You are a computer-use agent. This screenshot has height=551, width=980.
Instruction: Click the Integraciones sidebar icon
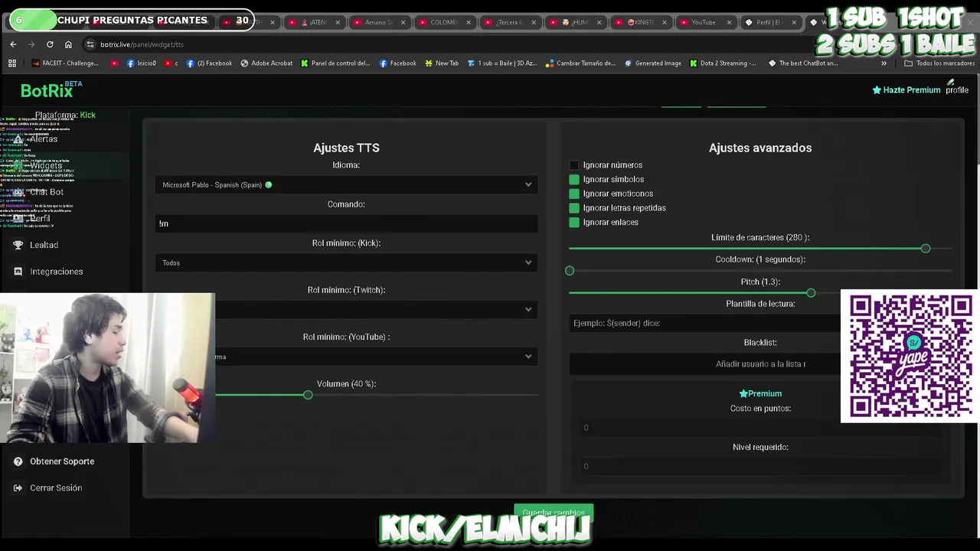tap(18, 272)
